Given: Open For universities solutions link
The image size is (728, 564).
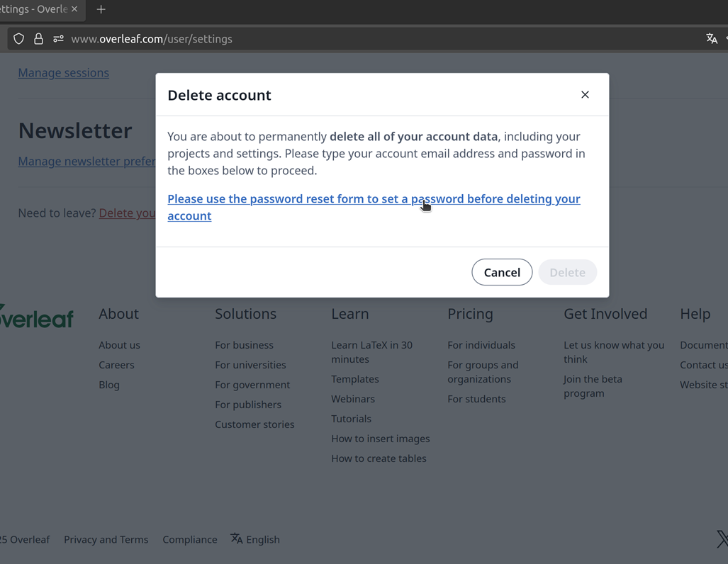Looking at the screenshot, I should 250,365.
